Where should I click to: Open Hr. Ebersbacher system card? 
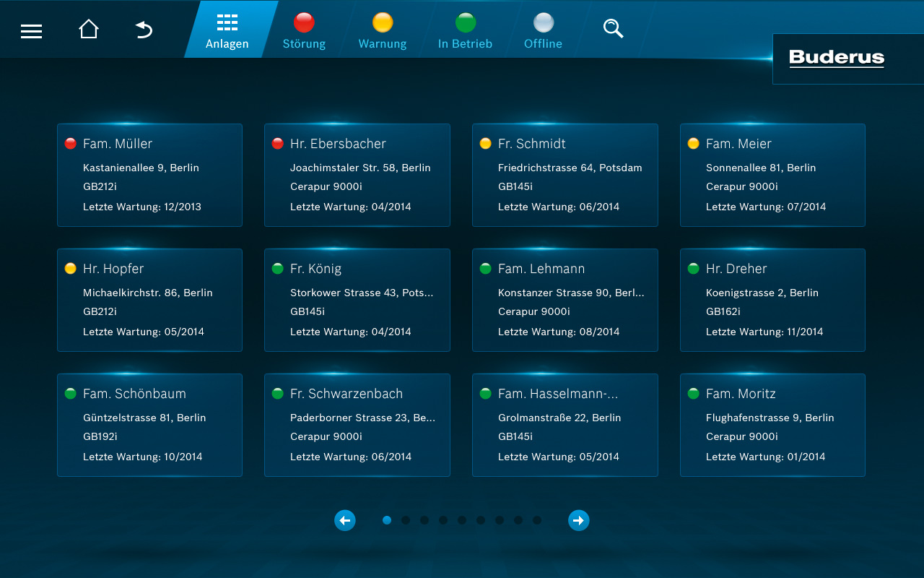(357, 175)
